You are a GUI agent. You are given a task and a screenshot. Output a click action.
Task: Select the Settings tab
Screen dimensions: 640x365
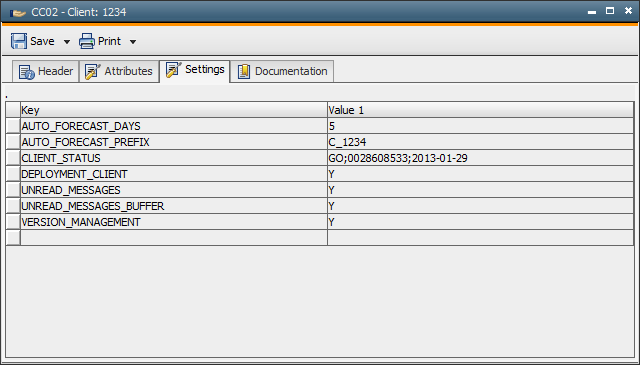click(195, 71)
